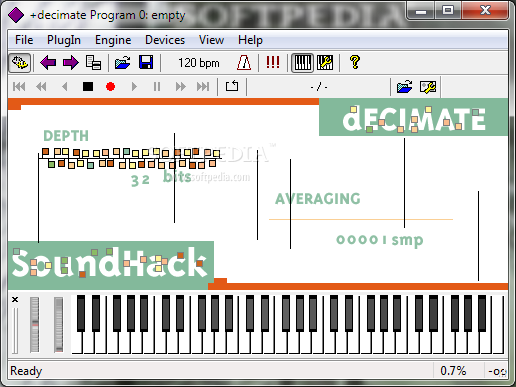Screen dimensions: 516x387
Task: Pause playback with the pause button
Action: coord(157,87)
